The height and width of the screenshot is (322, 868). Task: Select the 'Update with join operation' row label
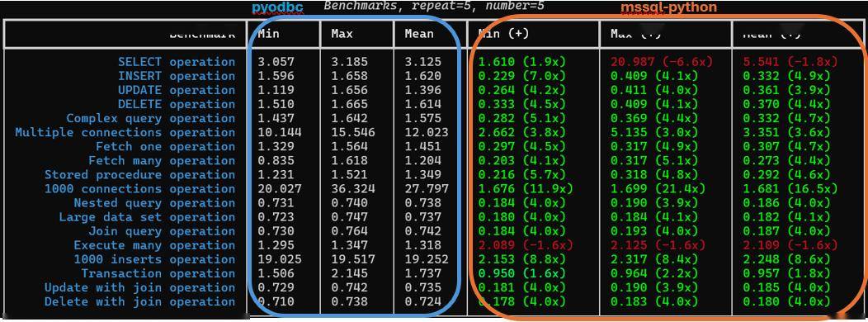(140, 287)
